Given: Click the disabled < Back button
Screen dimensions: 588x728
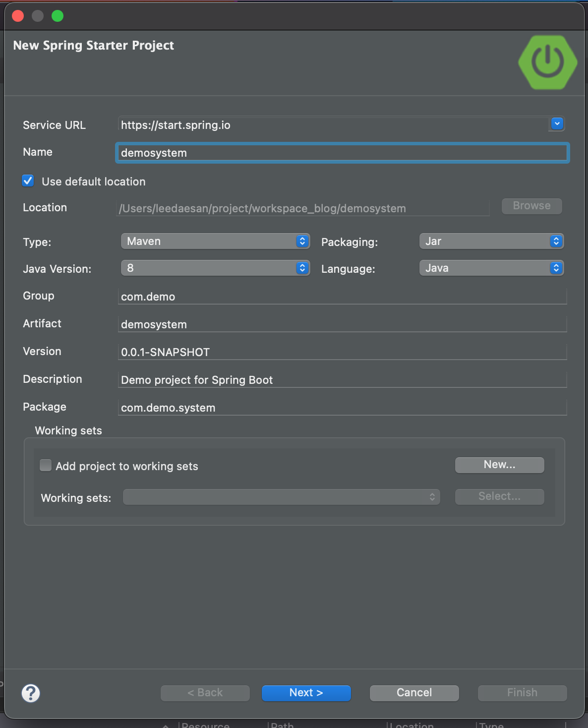Looking at the screenshot, I should pos(205,693).
